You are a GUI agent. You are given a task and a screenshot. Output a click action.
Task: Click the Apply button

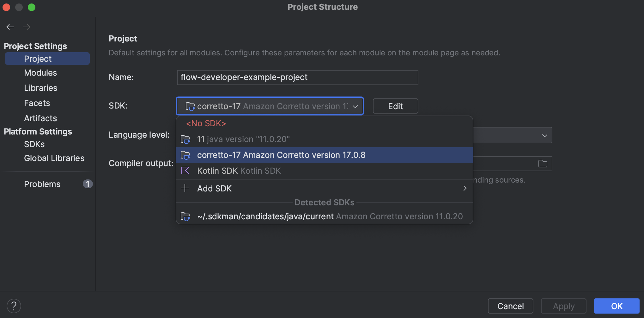pyautogui.click(x=563, y=306)
